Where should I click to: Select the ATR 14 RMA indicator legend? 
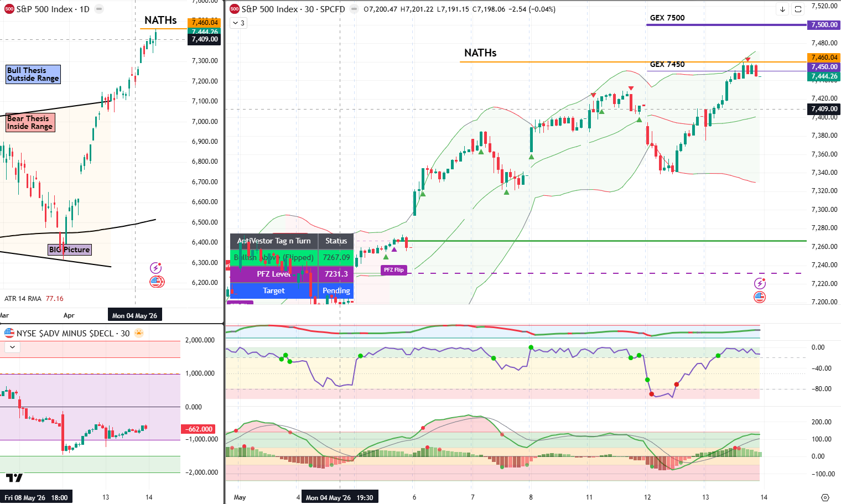pos(23,299)
